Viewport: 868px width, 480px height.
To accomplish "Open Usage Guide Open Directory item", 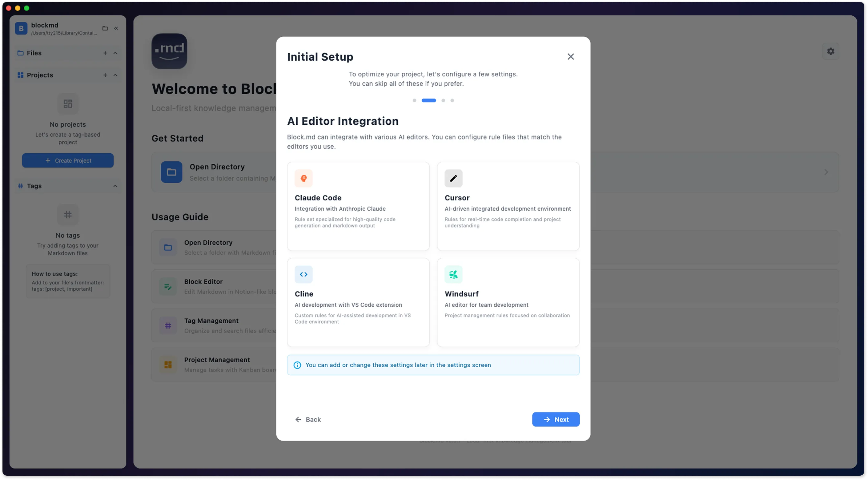I will 495,247.
